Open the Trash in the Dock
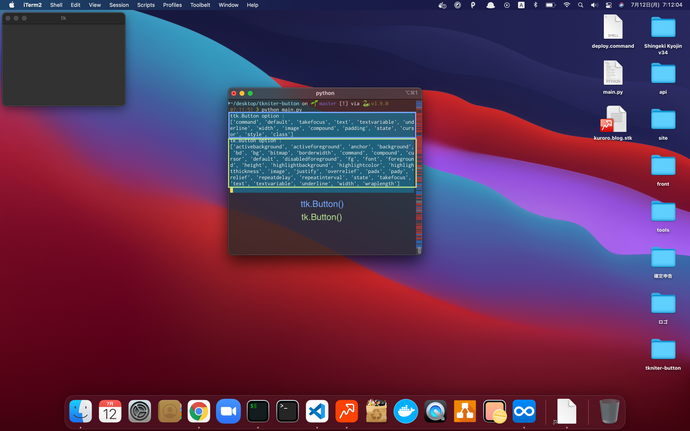 [x=609, y=411]
